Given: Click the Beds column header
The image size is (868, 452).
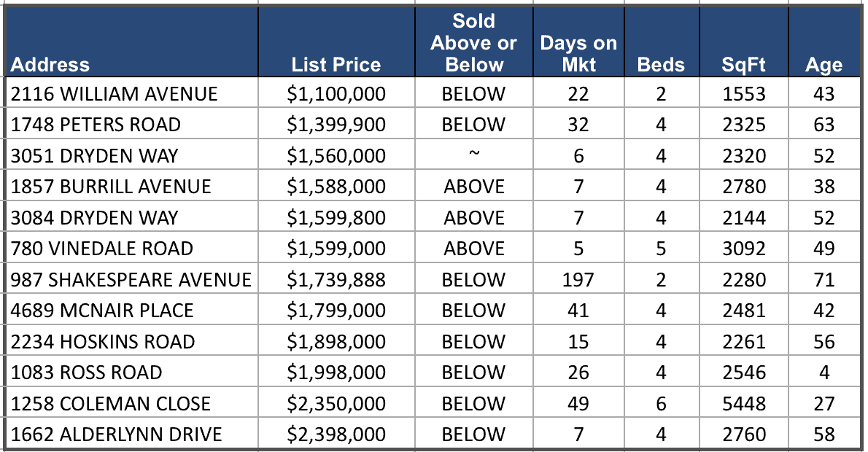Looking at the screenshot, I should click(661, 64).
